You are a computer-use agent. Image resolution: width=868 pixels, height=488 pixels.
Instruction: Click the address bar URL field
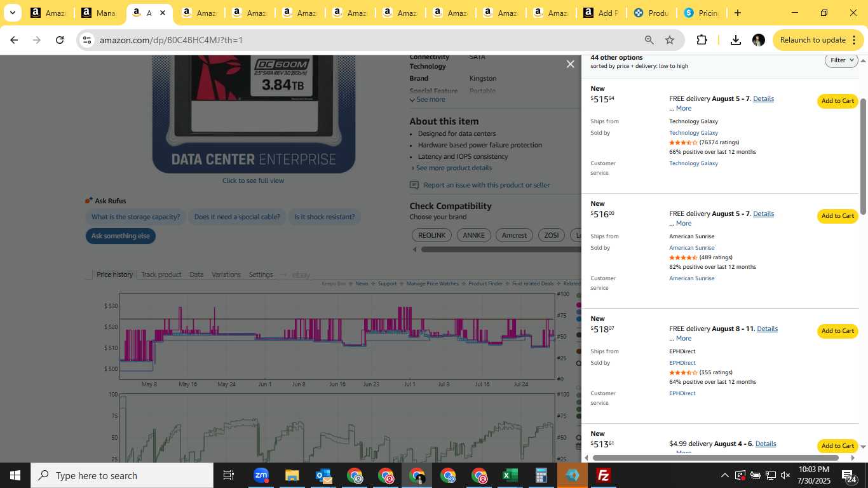(x=369, y=40)
